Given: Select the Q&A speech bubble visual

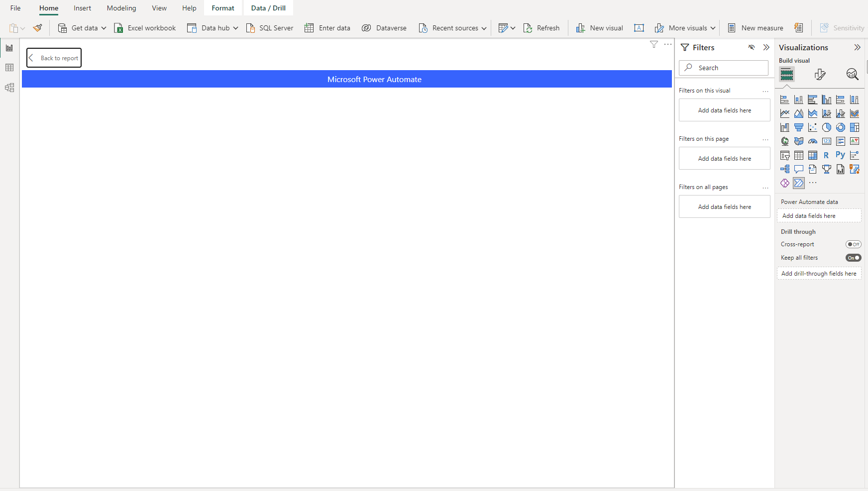Looking at the screenshot, I should coord(799,169).
